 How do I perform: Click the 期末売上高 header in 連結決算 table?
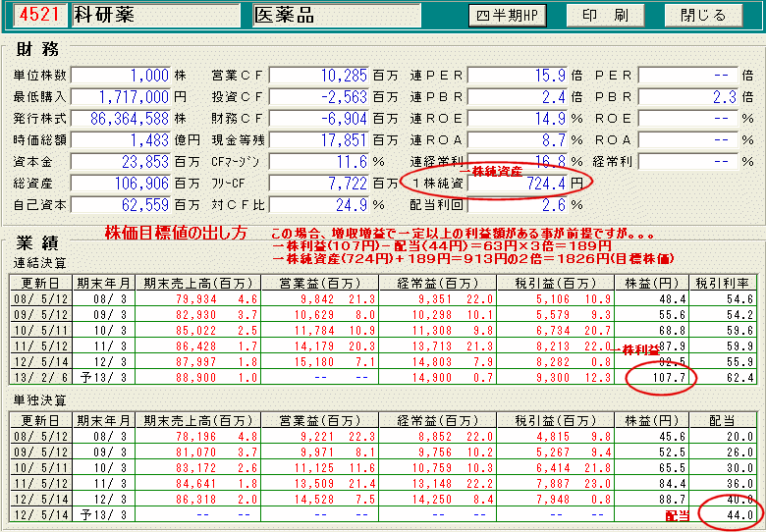197,283
